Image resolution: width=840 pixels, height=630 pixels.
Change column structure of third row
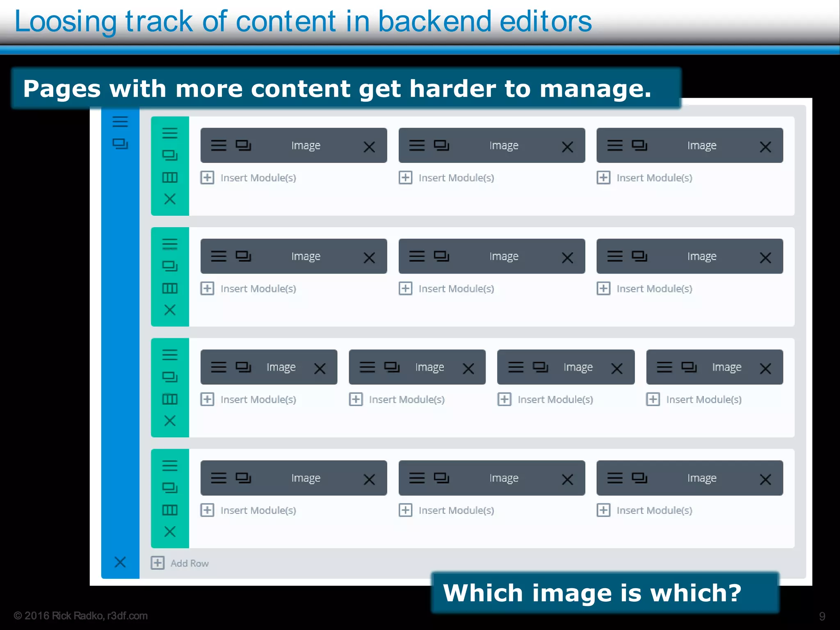[170, 399]
